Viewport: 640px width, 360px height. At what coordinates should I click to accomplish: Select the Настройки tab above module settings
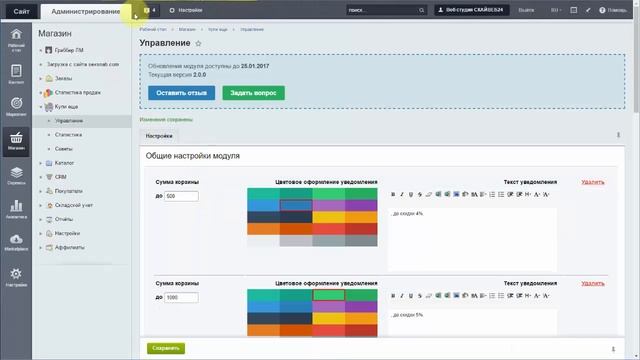159,136
